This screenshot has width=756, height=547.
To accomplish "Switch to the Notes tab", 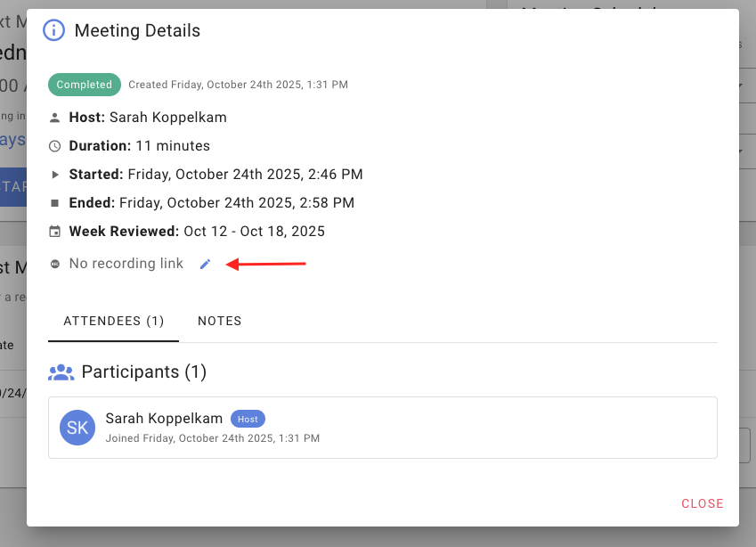I will coord(219,321).
